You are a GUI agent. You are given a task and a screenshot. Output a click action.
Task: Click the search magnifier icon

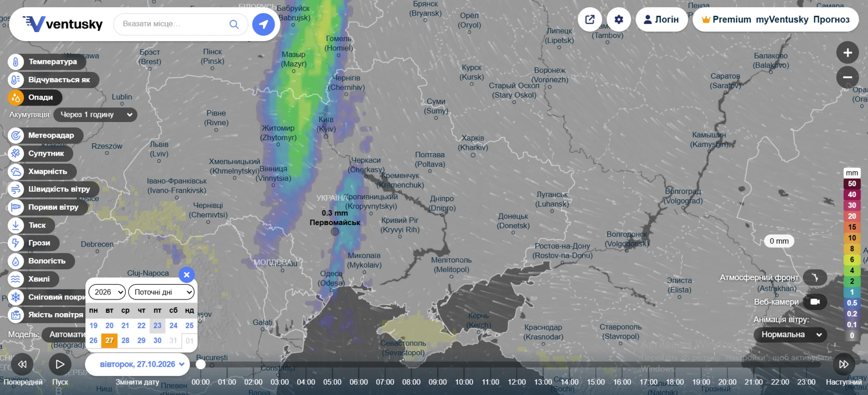(234, 24)
